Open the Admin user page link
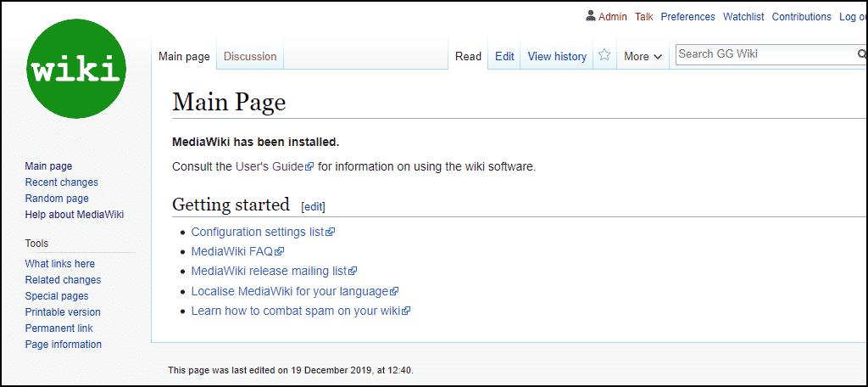868x387 pixels. 613,17
